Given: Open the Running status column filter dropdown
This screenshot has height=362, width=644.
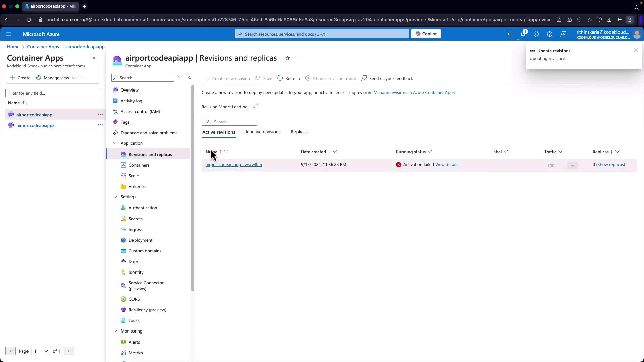Looking at the screenshot, I should coord(430,152).
